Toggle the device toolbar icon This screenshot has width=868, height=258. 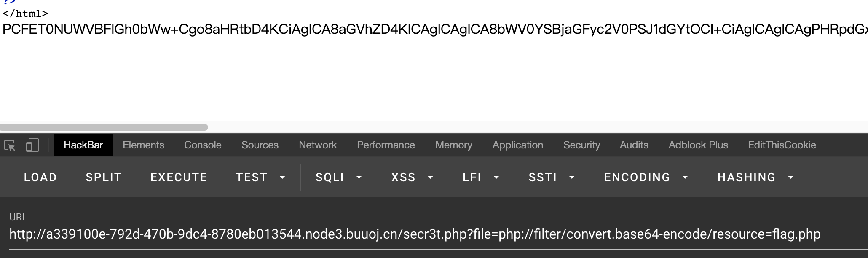point(32,145)
